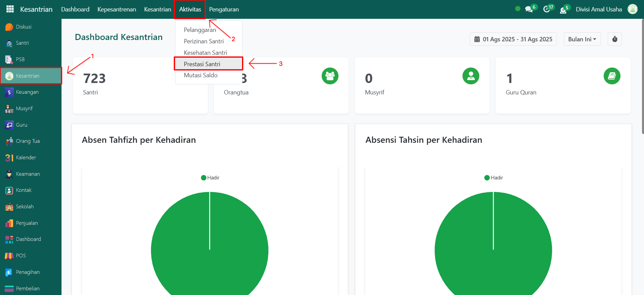The height and width of the screenshot is (295, 644).
Task: Toggle the Hadir legend in Absen Tahfizh chart
Action: pyautogui.click(x=210, y=178)
